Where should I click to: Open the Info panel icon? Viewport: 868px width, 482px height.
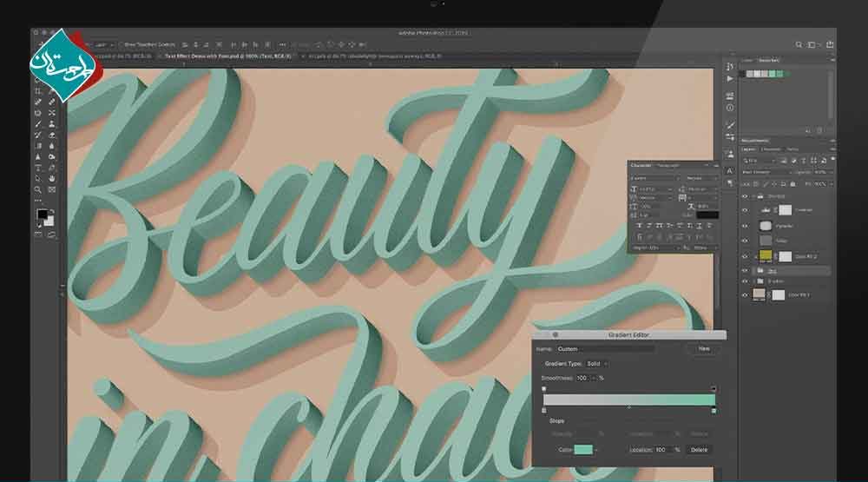coord(730,108)
